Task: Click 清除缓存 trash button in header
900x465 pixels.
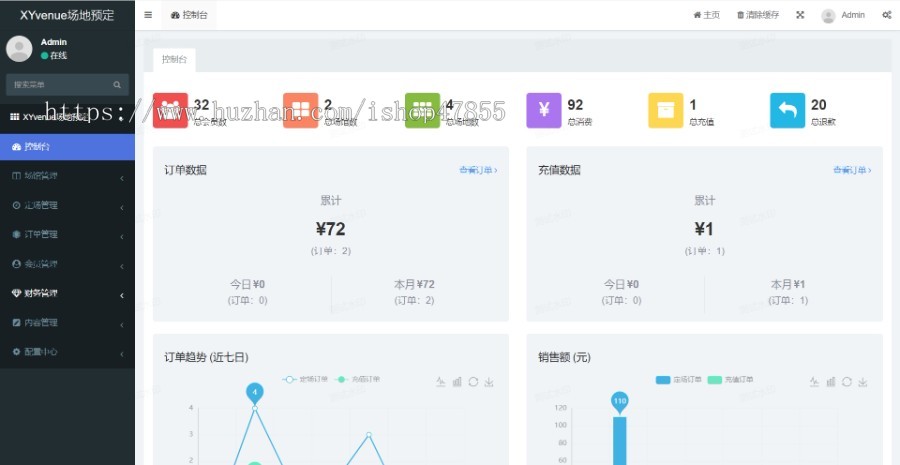Action: [x=758, y=15]
